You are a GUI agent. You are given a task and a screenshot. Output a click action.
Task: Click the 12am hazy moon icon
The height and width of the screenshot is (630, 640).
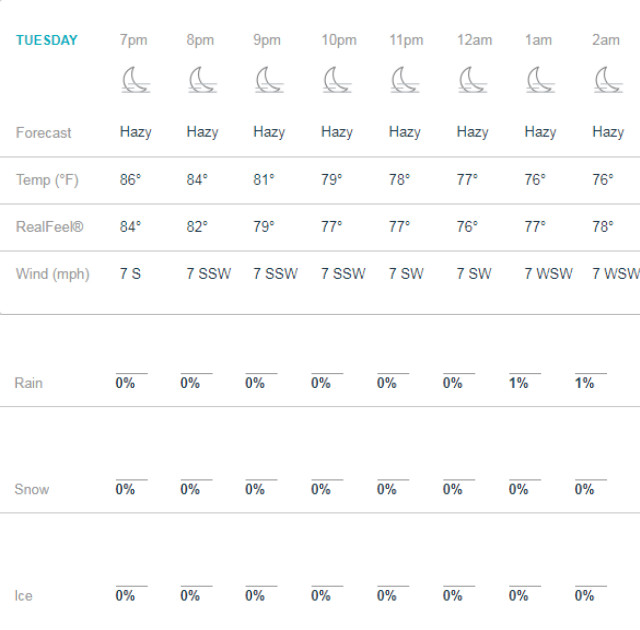[x=473, y=80]
